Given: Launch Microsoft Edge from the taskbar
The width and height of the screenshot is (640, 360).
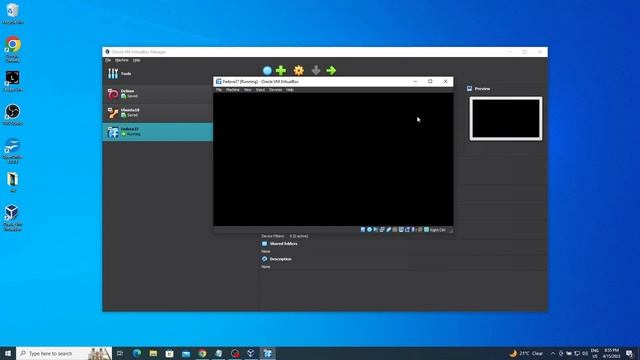Looking at the screenshot, I should point(137,353).
